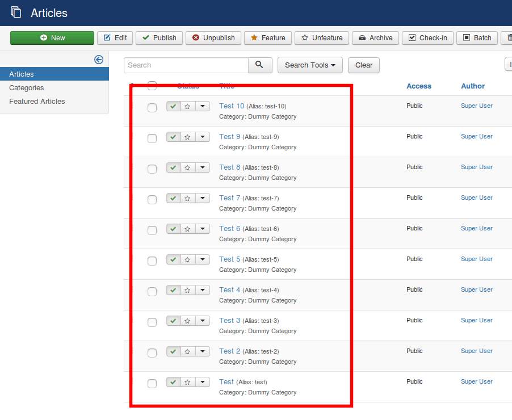Switch to the Categories sidebar section
512x420 pixels.
[27, 87]
